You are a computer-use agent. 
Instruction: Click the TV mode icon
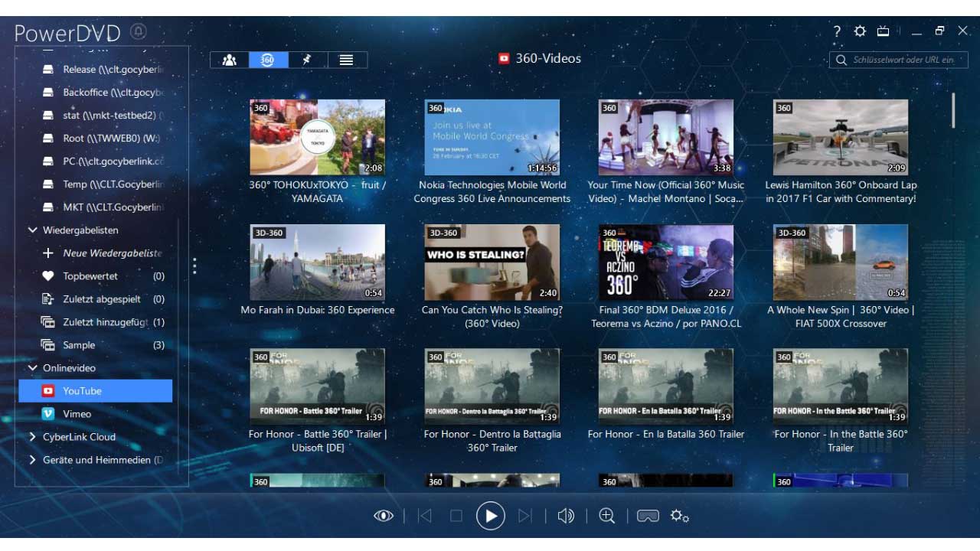883,31
